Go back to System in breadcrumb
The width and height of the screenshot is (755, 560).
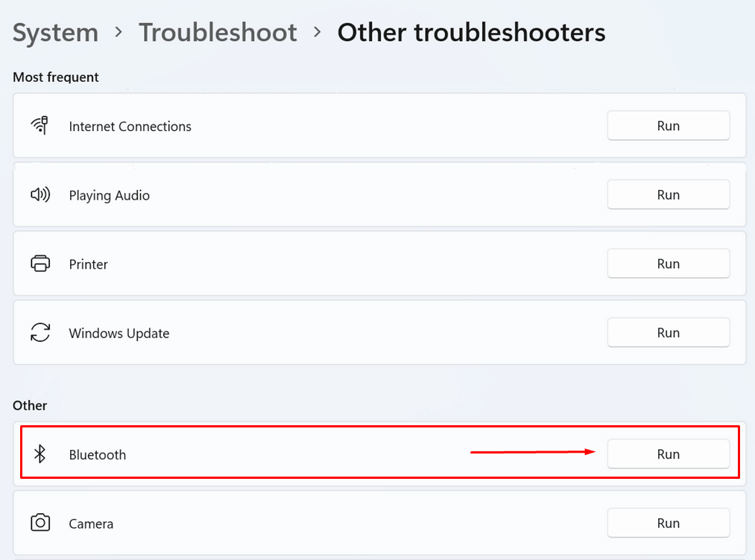[55, 33]
